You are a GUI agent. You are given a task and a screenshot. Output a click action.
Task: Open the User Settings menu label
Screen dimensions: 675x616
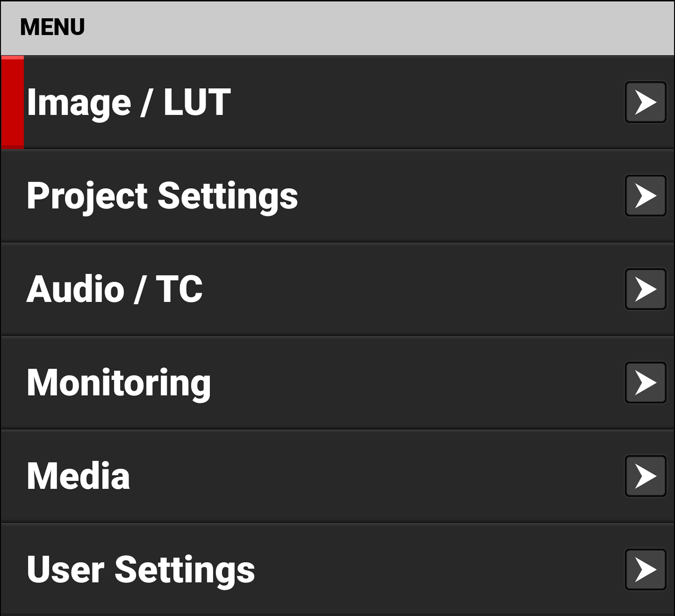point(140,570)
